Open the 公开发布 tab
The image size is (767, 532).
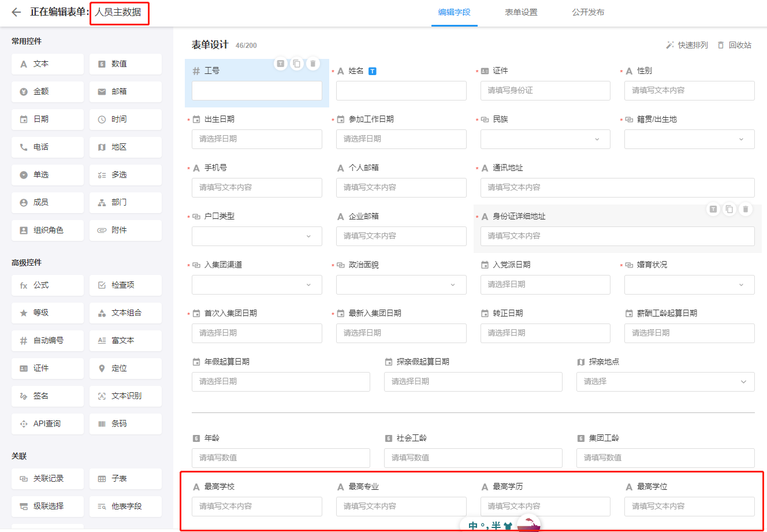[x=588, y=12]
